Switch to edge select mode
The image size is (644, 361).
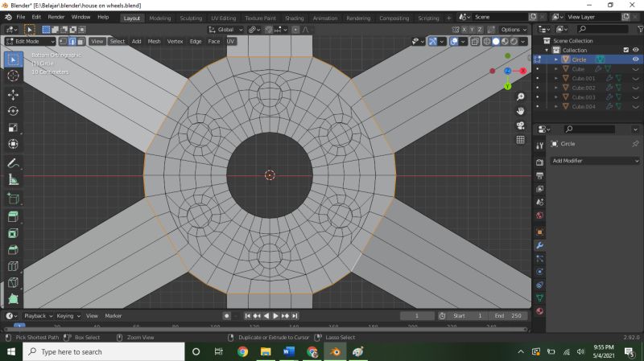click(72, 42)
